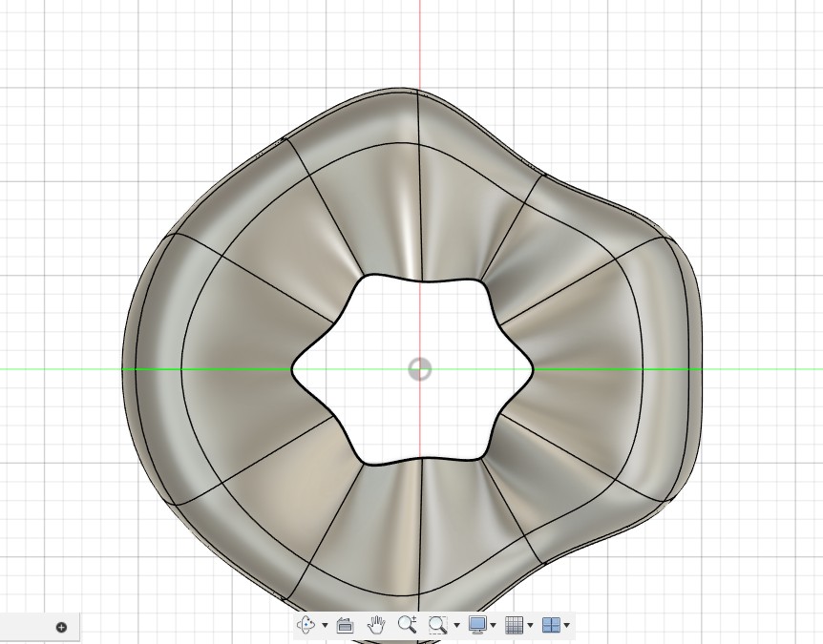Screen dimensions: 823x644
Task: Click the Zoom Window tool icon
Action: pyautogui.click(x=437, y=625)
